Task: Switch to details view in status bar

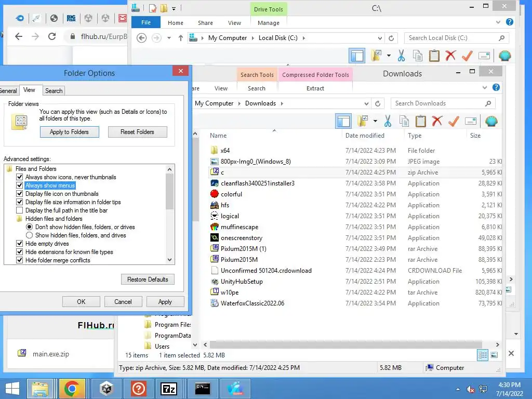Action: 483,355
